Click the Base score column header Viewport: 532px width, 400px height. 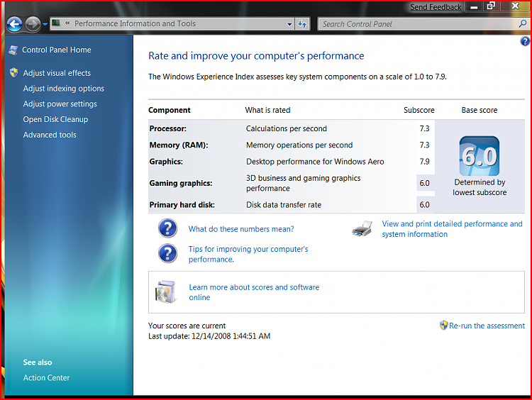tap(480, 110)
